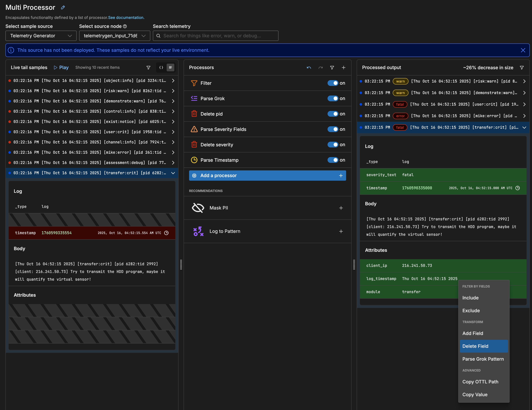Switch live tail to JSON braces view
Screen dimensions: 532x410
coord(161,67)
